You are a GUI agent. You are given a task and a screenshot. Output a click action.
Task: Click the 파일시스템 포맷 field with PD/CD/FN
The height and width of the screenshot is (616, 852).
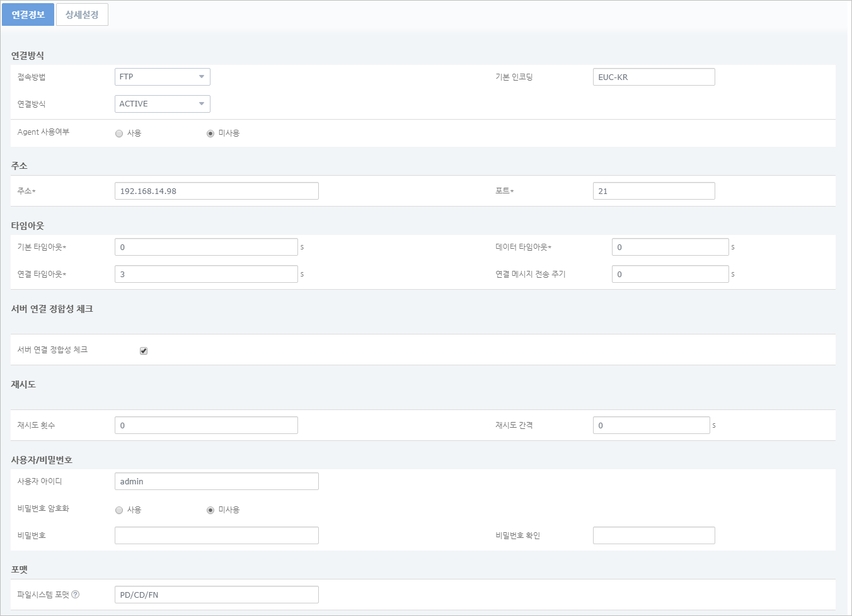coord(216,595)
